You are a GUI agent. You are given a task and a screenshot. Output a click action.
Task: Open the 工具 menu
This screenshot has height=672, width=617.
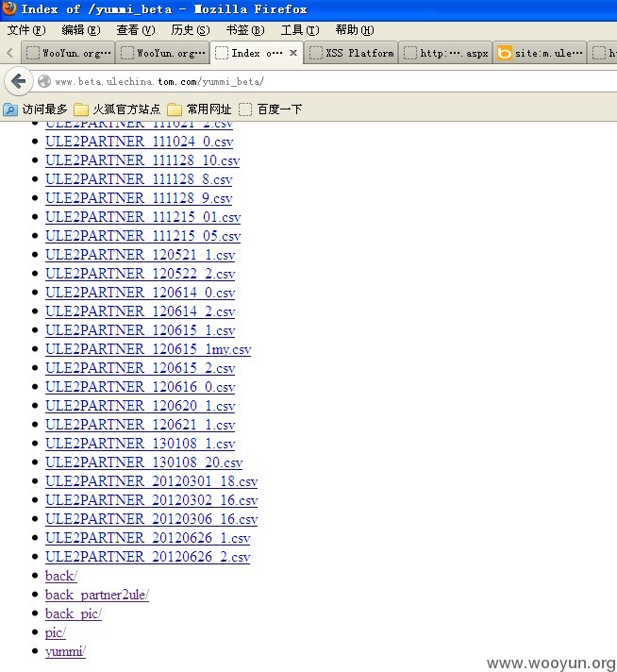(300, 30)
